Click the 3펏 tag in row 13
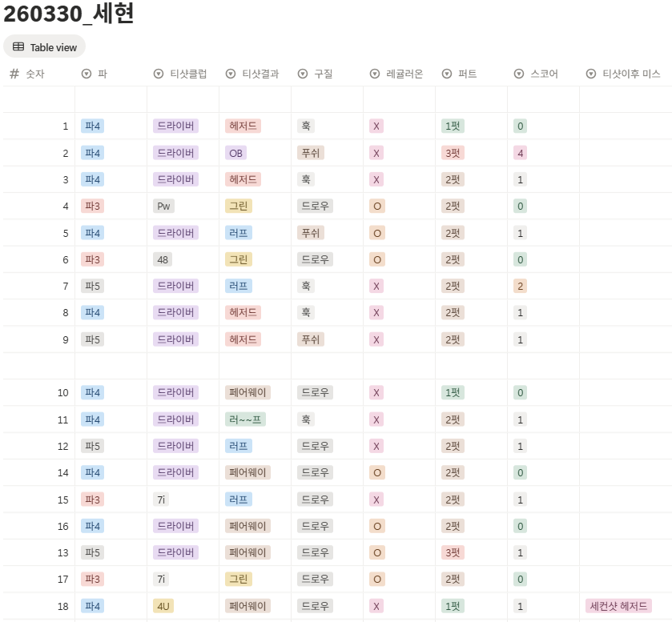 453,552
